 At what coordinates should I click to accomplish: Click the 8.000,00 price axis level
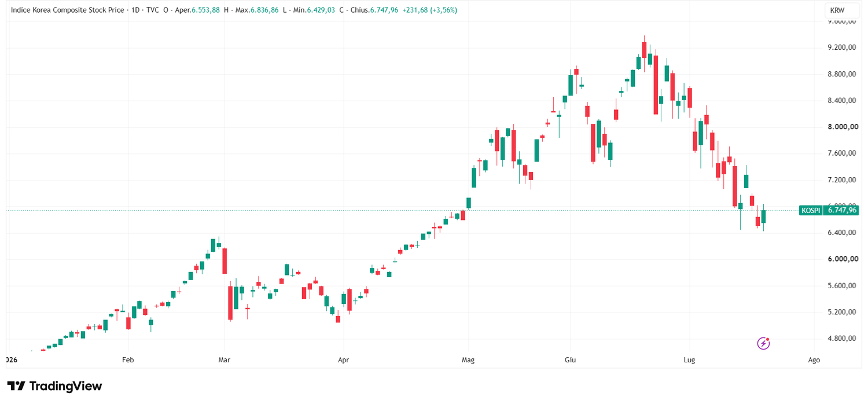point(841,127)
